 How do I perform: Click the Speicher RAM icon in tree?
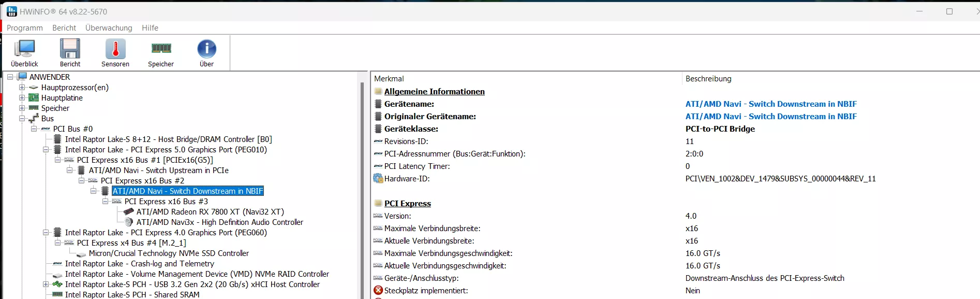(x=34, y=108)
